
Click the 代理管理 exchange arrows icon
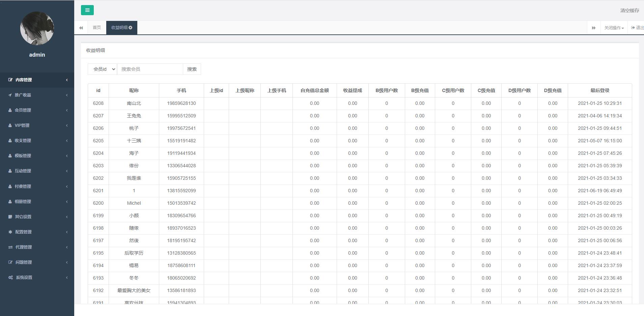click(10, 247)
